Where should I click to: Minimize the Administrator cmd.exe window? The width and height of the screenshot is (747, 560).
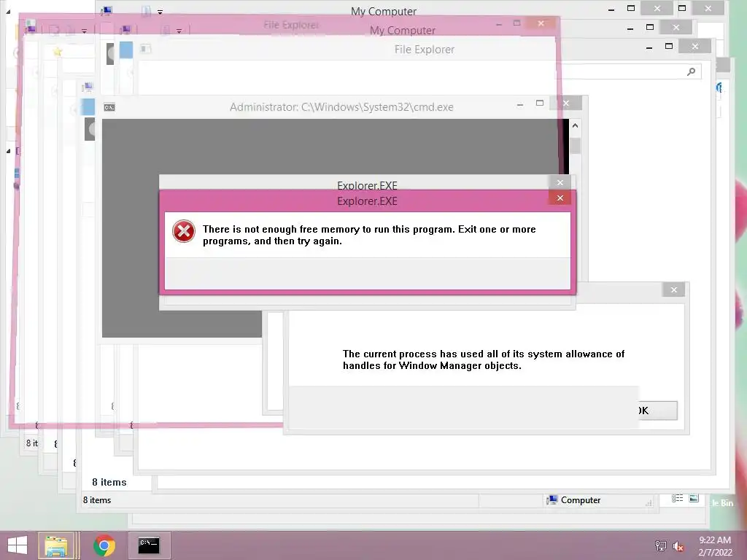[x=520, y=104]
